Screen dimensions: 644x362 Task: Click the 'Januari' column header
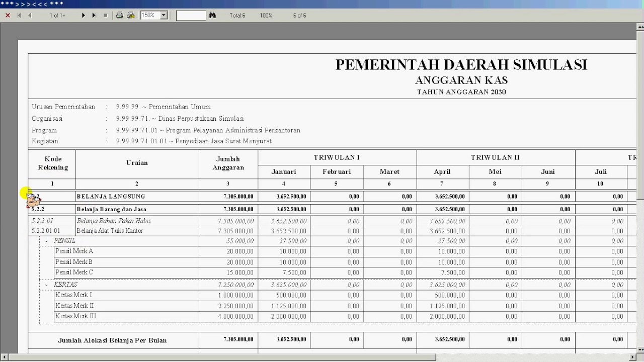[x=284, y=172]
